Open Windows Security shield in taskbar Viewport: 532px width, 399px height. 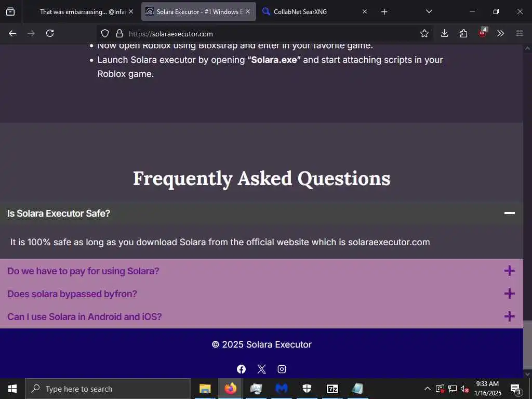point(307,389)
